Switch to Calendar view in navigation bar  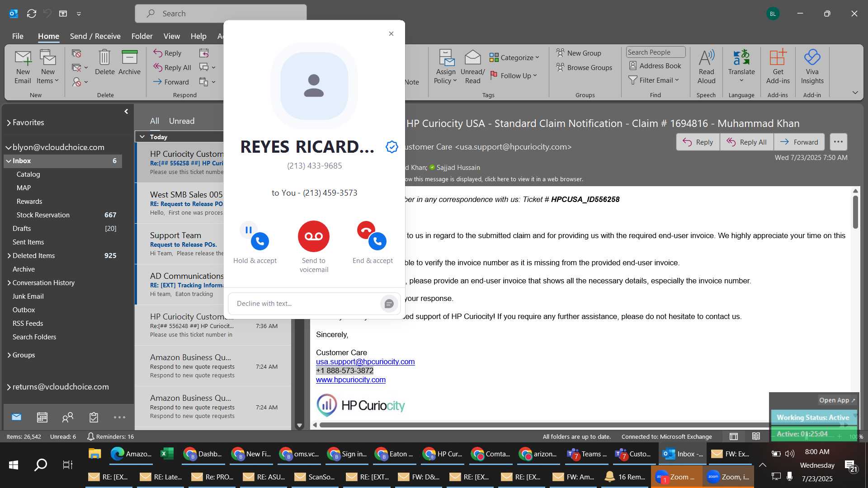pyautogui.click(x=42, y=418)
